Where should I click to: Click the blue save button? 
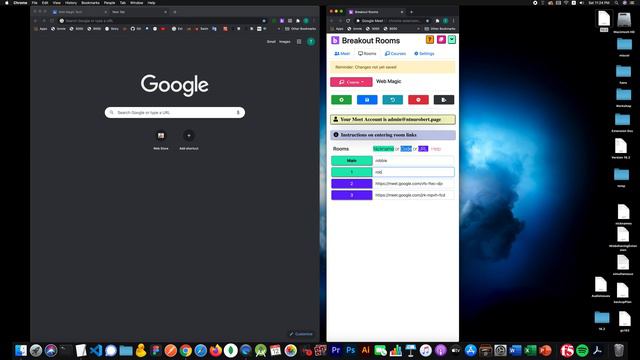(367, 100)
